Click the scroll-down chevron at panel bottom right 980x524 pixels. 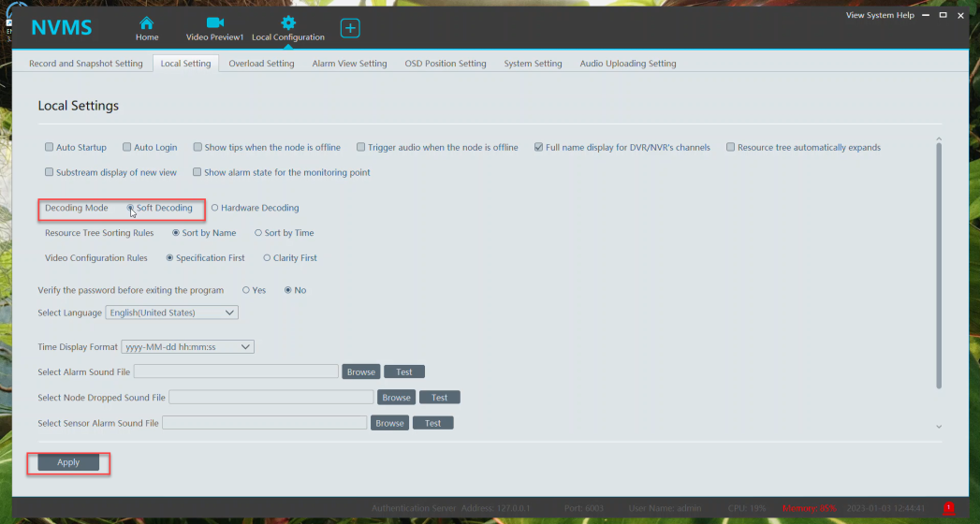point(939,427)
